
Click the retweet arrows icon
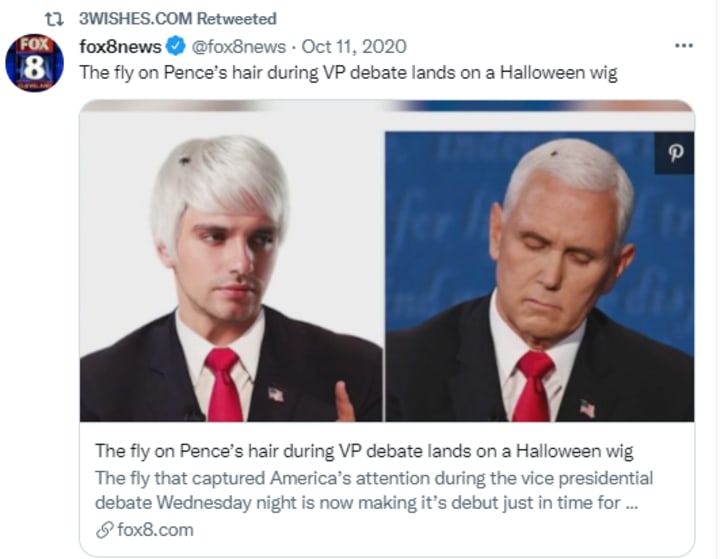pos(54,19)
